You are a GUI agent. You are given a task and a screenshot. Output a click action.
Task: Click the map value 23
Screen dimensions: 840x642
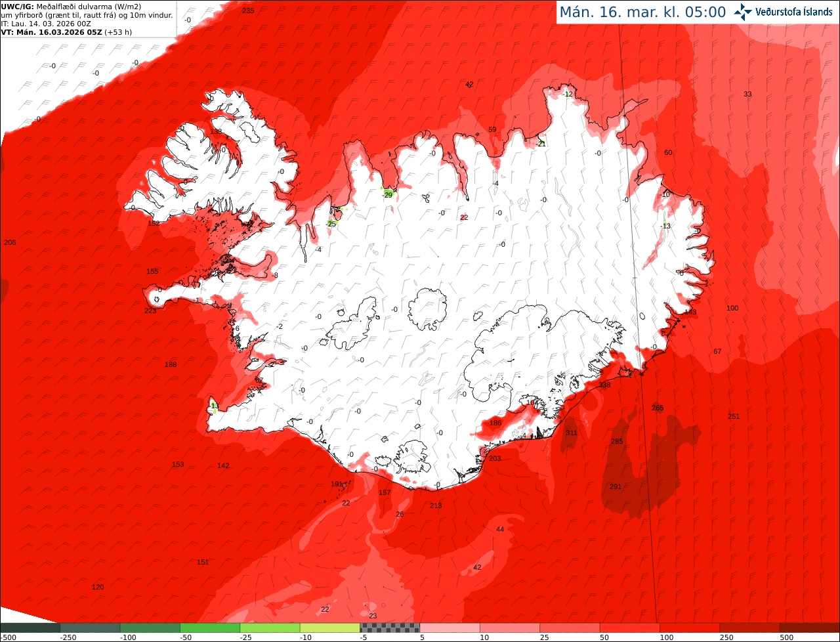click(x=373, y=616)
